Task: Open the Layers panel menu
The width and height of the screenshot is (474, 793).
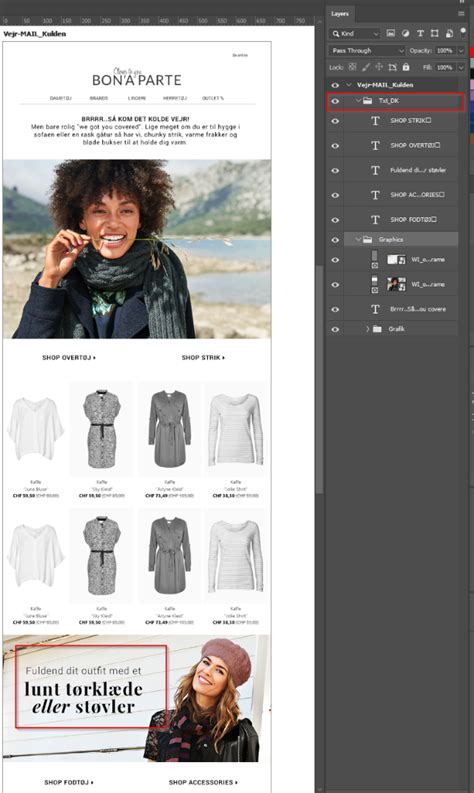Action: [x=461, y=14]
